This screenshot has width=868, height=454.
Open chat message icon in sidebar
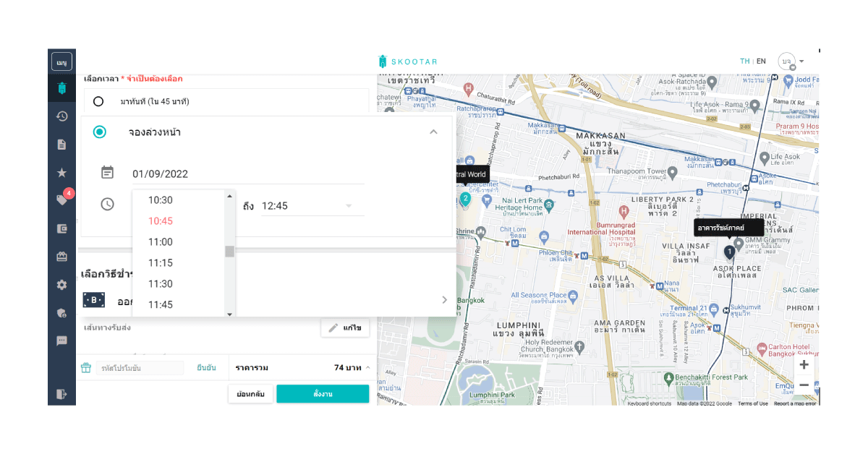point(62,340)
